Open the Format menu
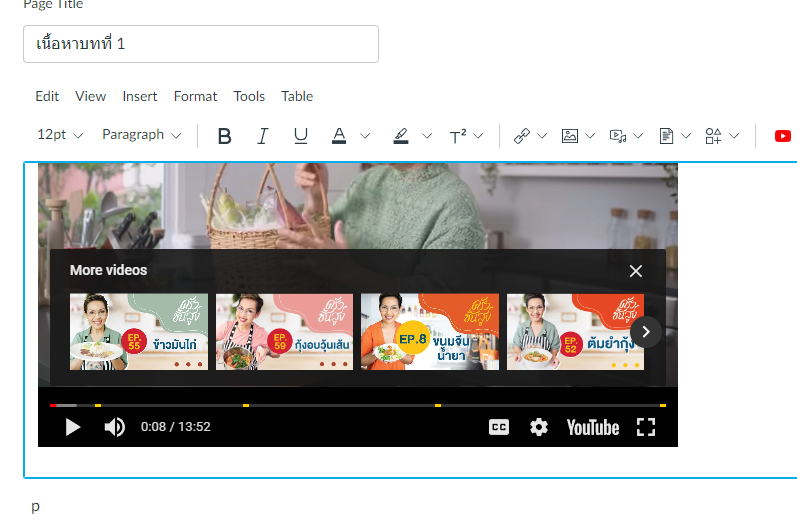 195,96
